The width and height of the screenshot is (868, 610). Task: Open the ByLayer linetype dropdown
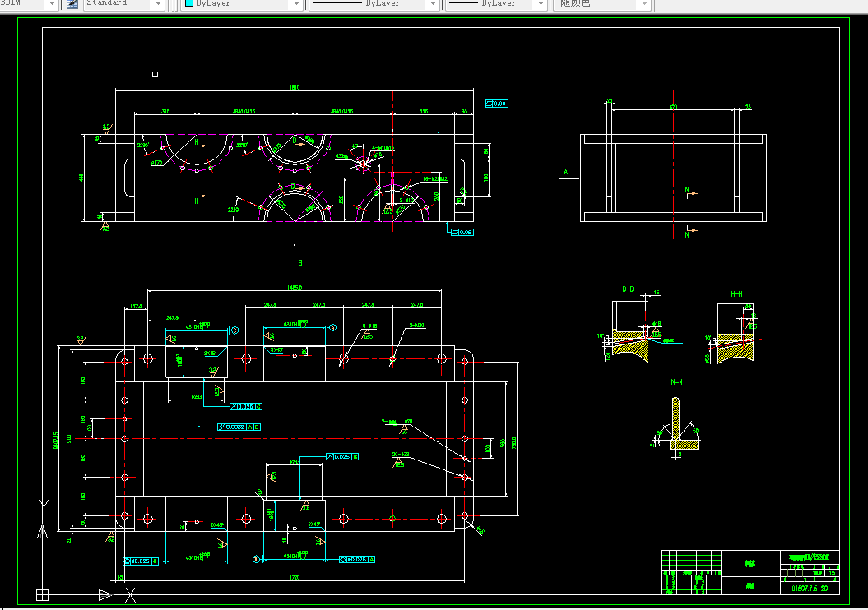433,4
